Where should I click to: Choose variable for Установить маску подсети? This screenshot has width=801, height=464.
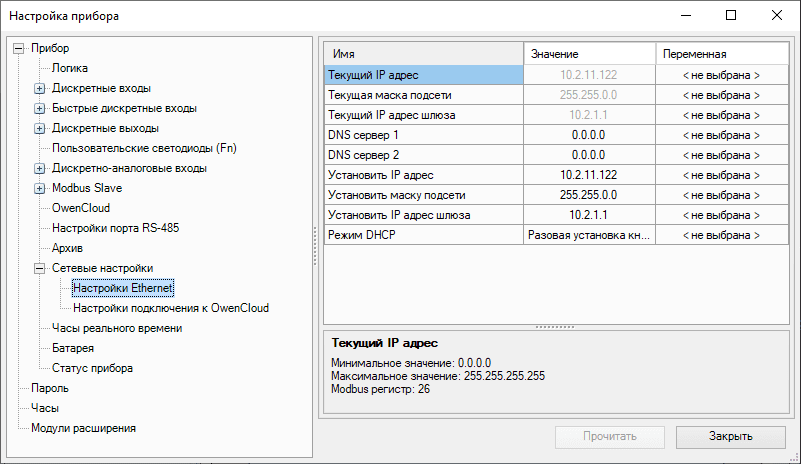pos(721,195)
